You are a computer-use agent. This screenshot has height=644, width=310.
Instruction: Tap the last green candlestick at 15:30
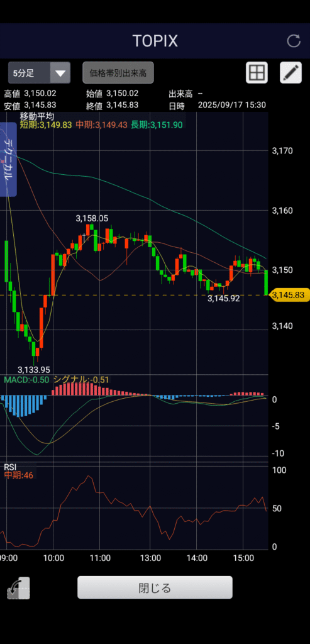coord(266,282)
